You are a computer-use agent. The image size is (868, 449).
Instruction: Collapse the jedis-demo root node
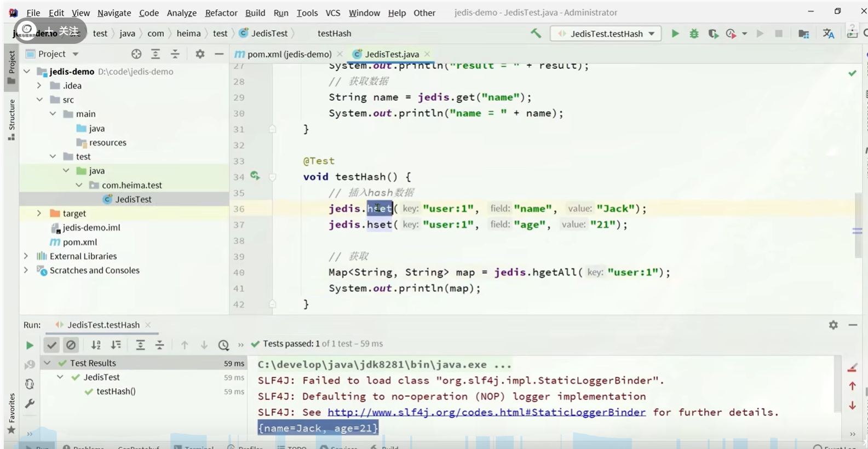point(26,71)
